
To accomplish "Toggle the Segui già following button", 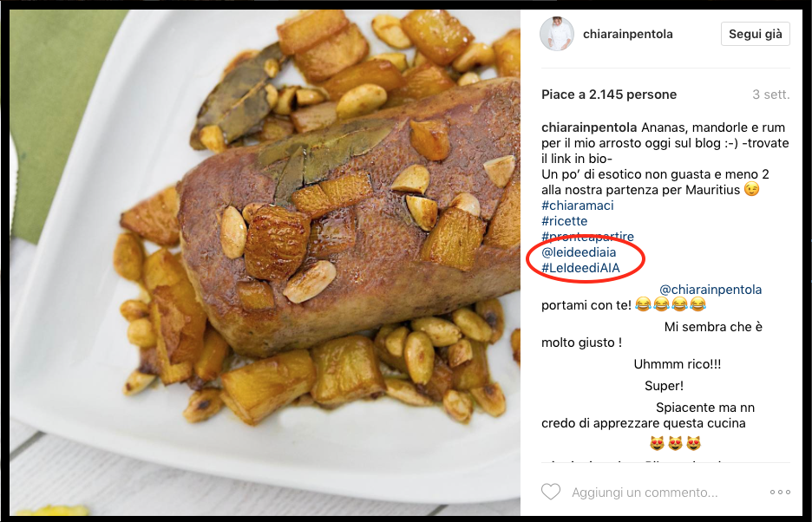I will [x=755, y=34].
